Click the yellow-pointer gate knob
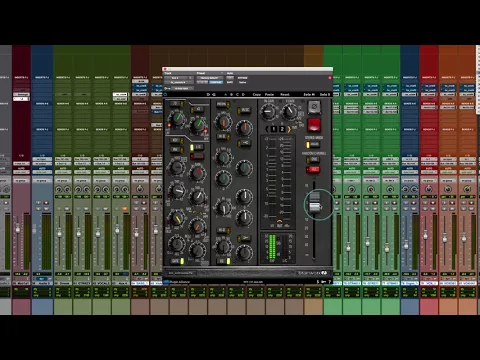Viewport: 480px width, 360px height. [x=177, y=219]
